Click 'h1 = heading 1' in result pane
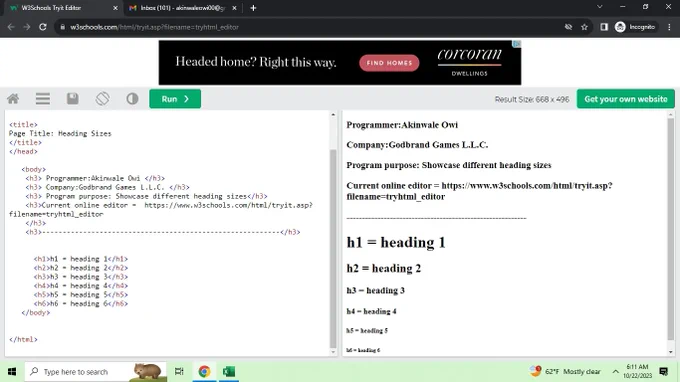The width and height of the screenshot is (680, 382). coord(396,242)
